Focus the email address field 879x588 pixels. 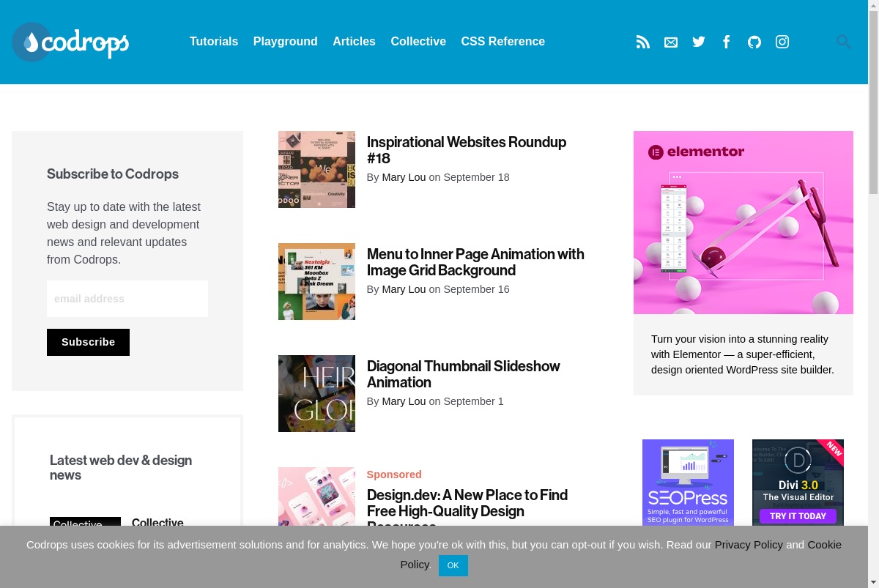pos(127,299)
